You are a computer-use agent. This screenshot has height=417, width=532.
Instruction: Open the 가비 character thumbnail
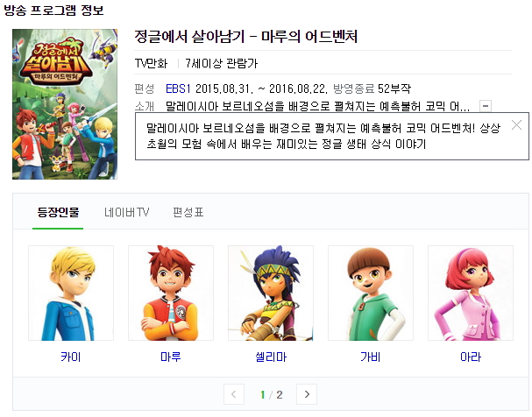point(371,293)
